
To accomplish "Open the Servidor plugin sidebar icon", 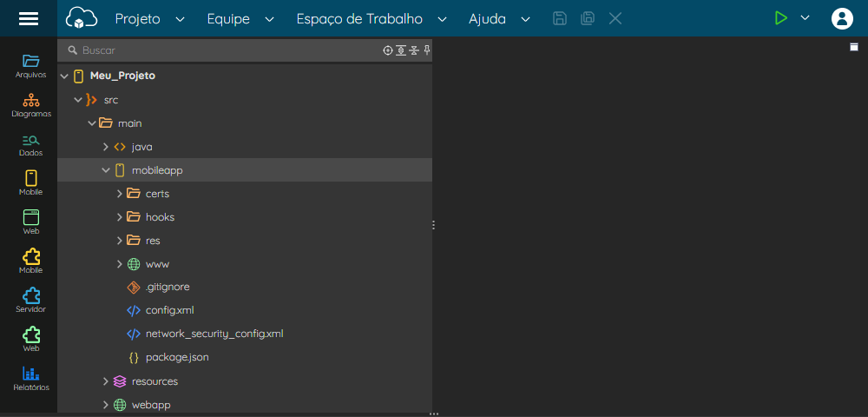I will pos(31,301).
